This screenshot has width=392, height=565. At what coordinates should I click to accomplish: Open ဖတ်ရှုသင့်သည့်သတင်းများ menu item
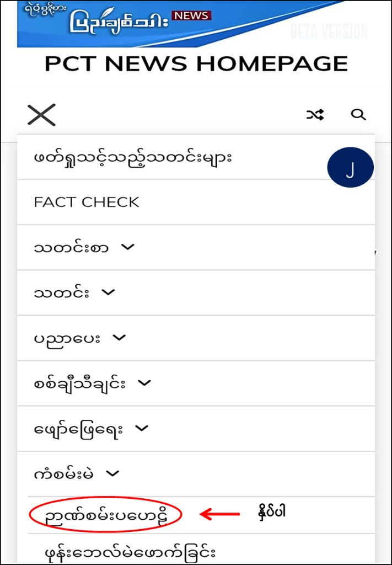click(133, 157)
